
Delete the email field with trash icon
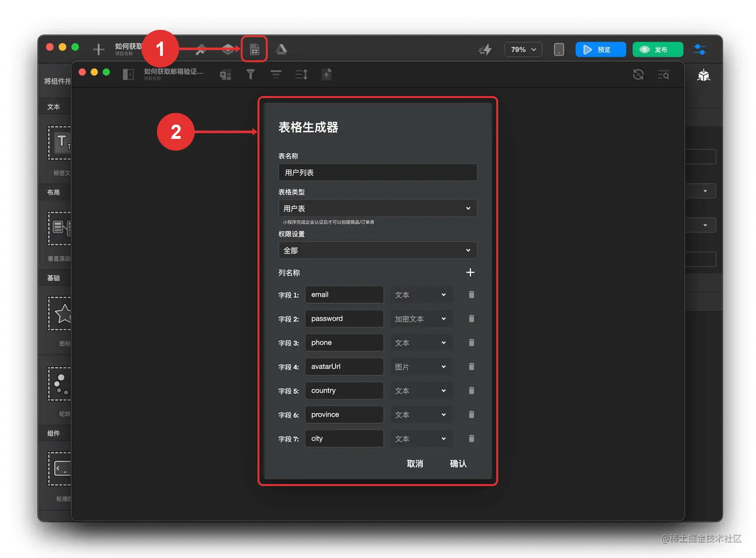pyautogui.click(x=471, y=294)
